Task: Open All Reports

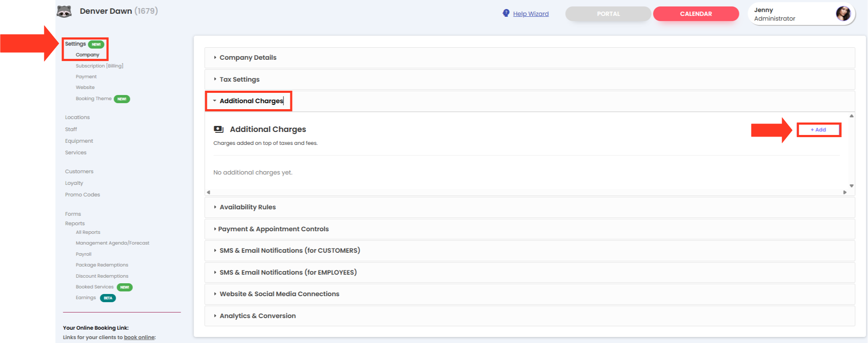Action: pyautogui.click(x=88, y=232)
